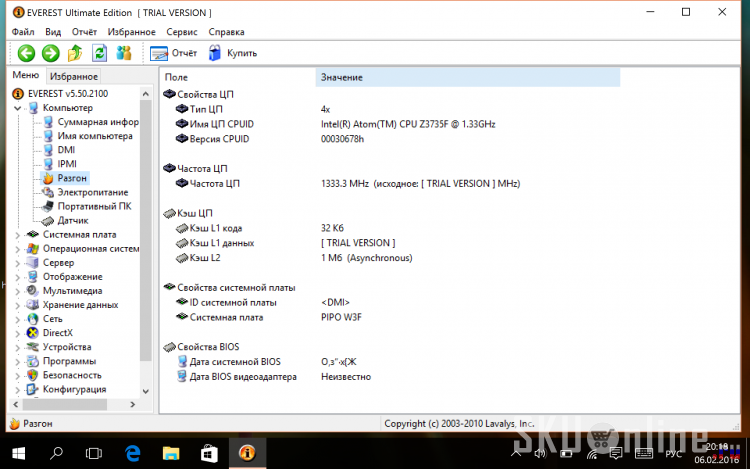750x469 pixels.
Task: Click the DirectX icon in the tree
Action: [33, 333]
